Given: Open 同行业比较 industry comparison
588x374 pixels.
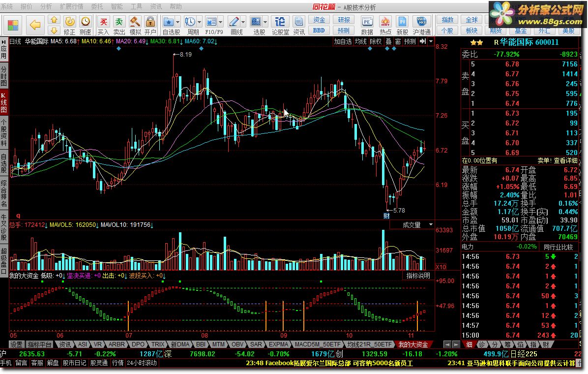Looking at the screenshot, I should tap(559, 247).
